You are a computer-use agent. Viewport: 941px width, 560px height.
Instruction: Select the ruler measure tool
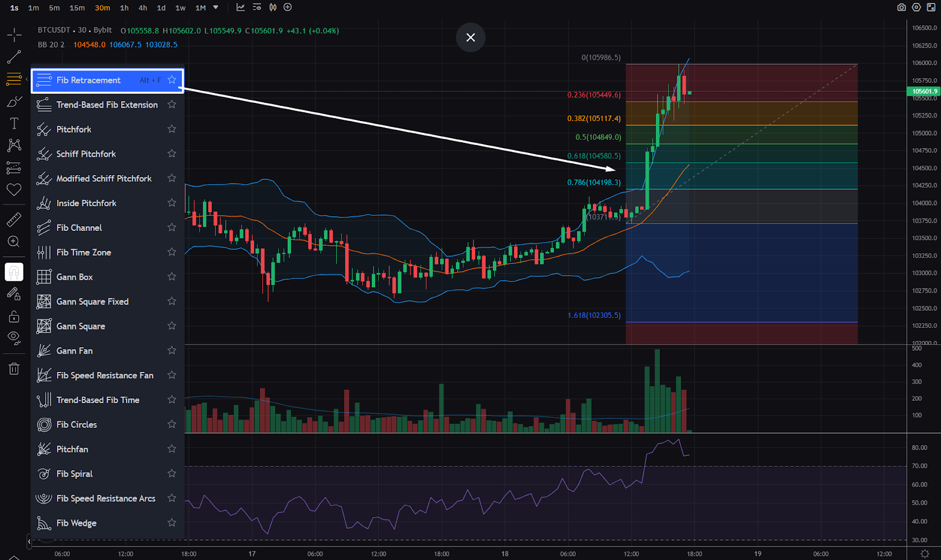point(14,220)
